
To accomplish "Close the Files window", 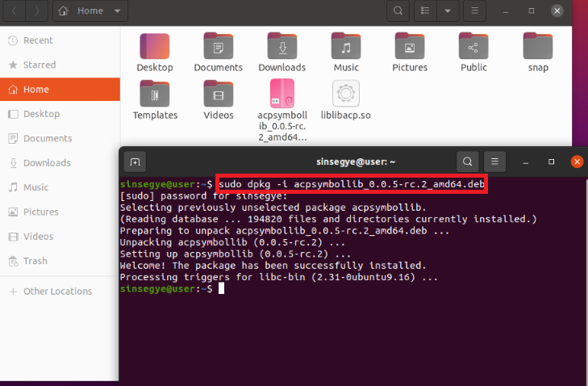I will tap(557, 10).
